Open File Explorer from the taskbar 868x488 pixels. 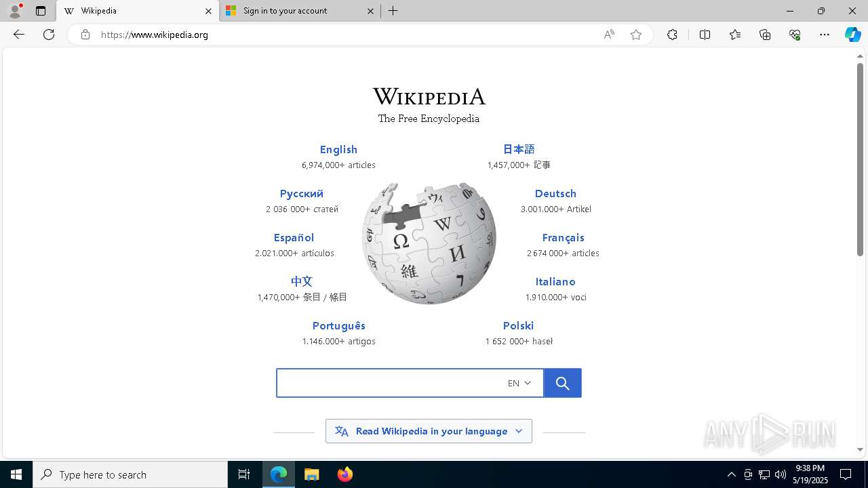(x=311, y=474)
